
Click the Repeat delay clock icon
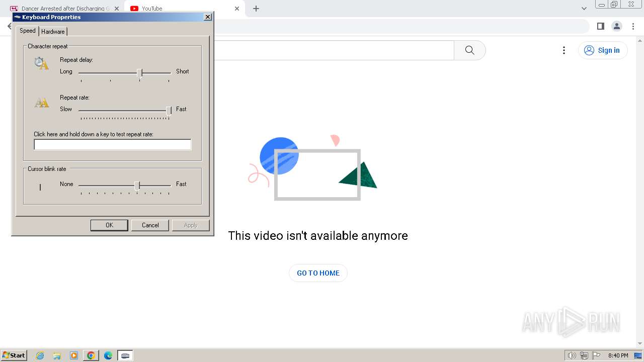click(x=41, y=63)
